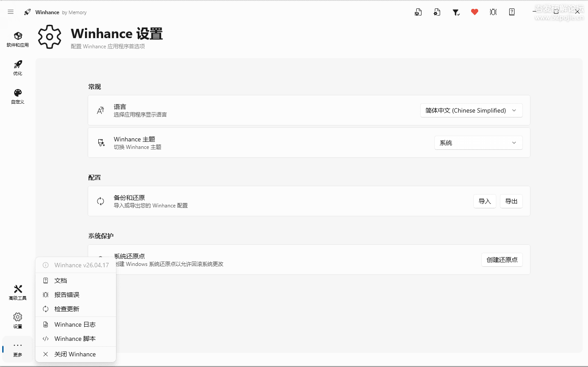Open 高级工具 wrench icon in sidebar
588x367 pixels.
point(18,292)
